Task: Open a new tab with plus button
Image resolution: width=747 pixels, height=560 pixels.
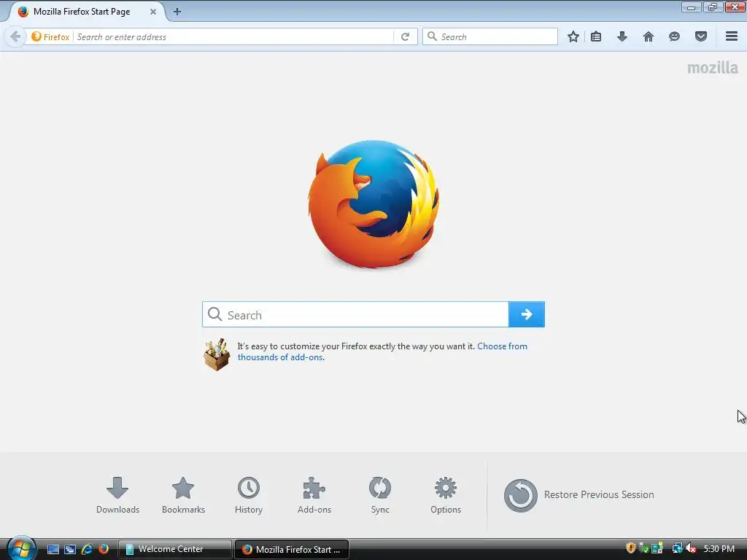Action: click(177, 12)
